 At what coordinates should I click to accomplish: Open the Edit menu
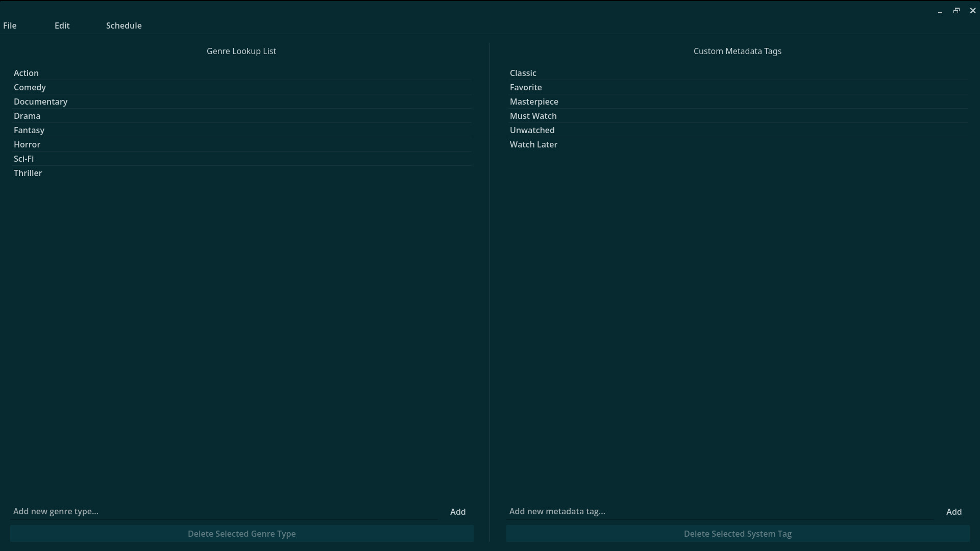point(62,26)
